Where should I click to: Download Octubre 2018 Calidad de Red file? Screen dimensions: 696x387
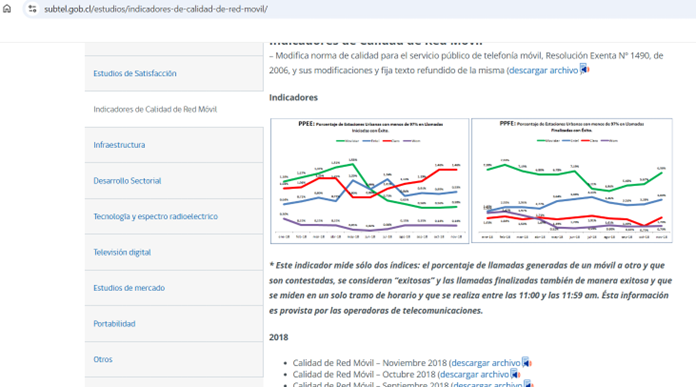point(475,374)
